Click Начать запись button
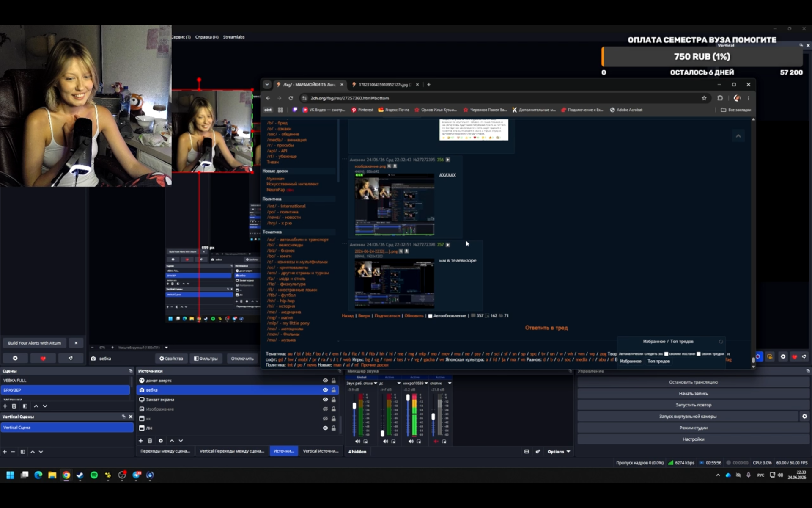This screenshot has width=812, height=508. [x=693, y=393]
